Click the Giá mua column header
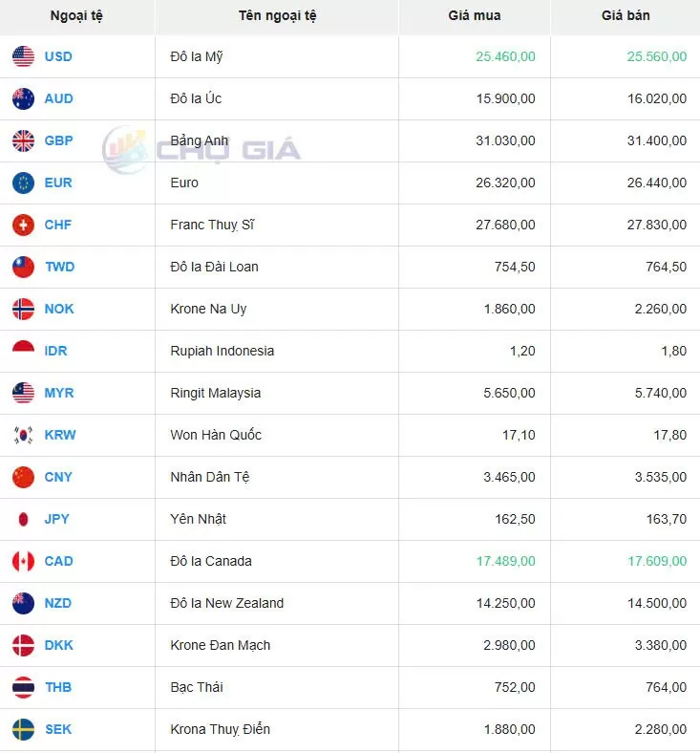 coord(474,16)
